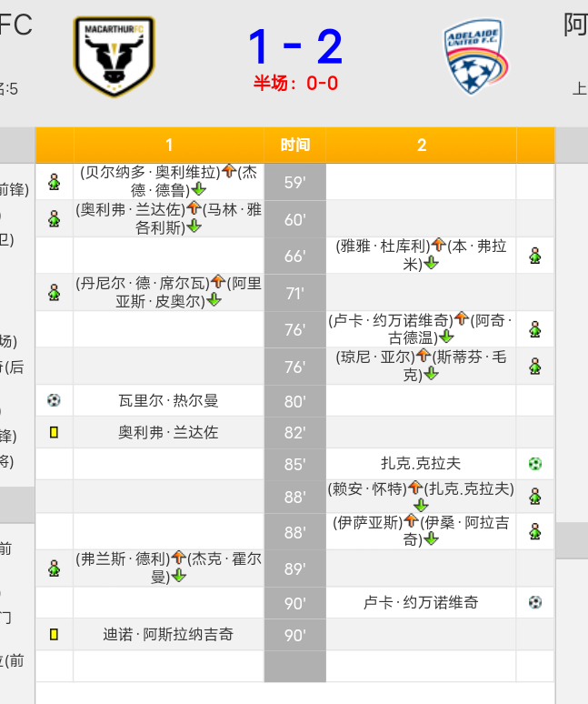Screen dimensions: 588x704
Task: Click player name 扎克.克拉夫
Action: pos(421,463)
